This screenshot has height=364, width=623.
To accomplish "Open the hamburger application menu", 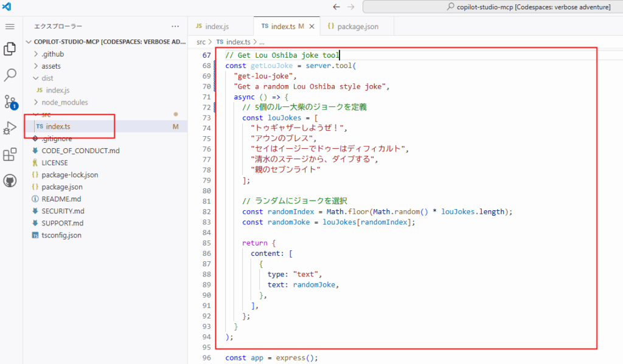I will [x=10, y=27].
